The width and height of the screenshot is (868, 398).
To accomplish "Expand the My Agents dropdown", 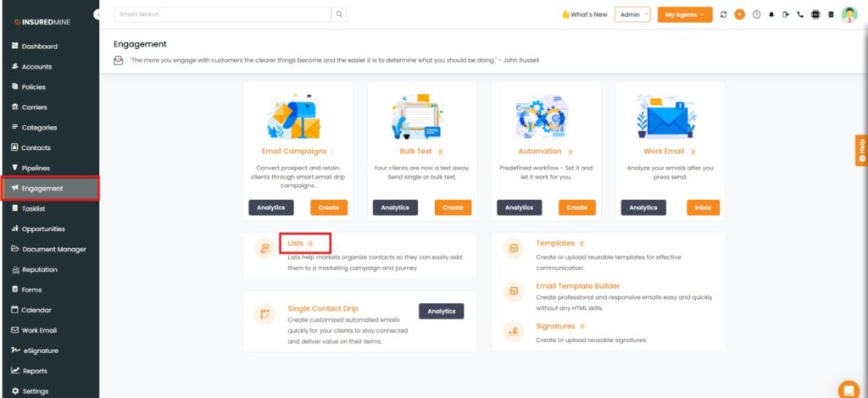I will click(684, 14).
